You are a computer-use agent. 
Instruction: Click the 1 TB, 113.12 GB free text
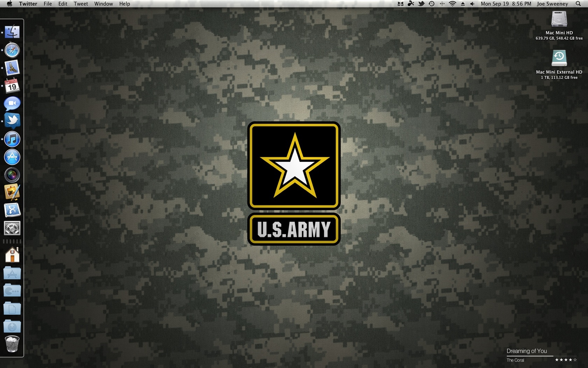pyautogui.click(x=559, y=77)
